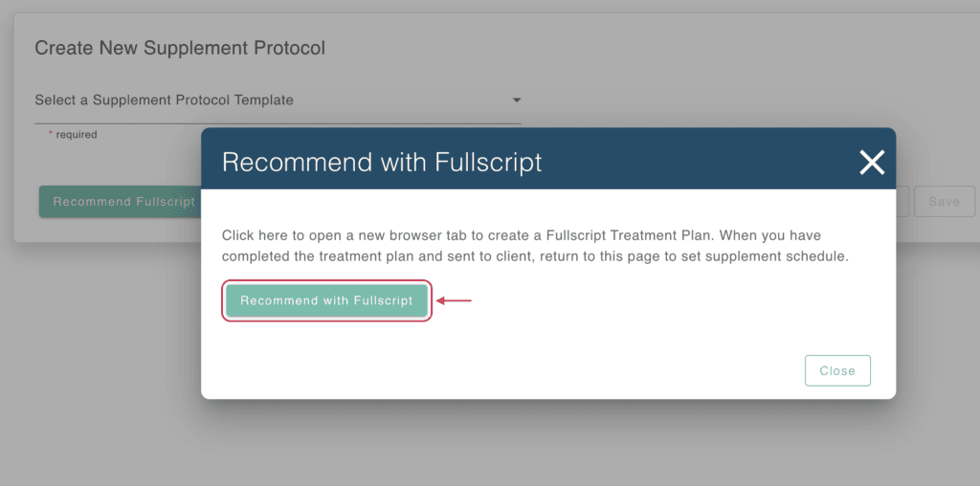Open Select a Supplement Protocol Template field
Viewport: 980px width, 486px height.
tap(278, 99)
